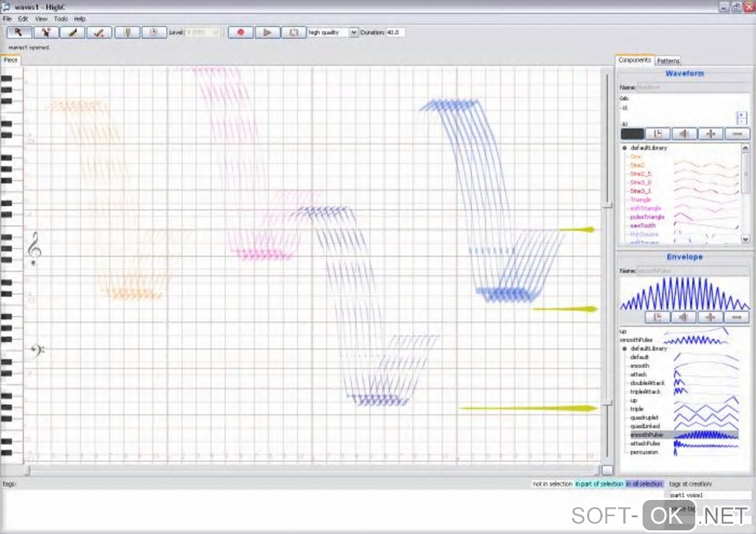This screenshot has width=756, height=534.
Task: Play the piece
Action: pos(267,33)
